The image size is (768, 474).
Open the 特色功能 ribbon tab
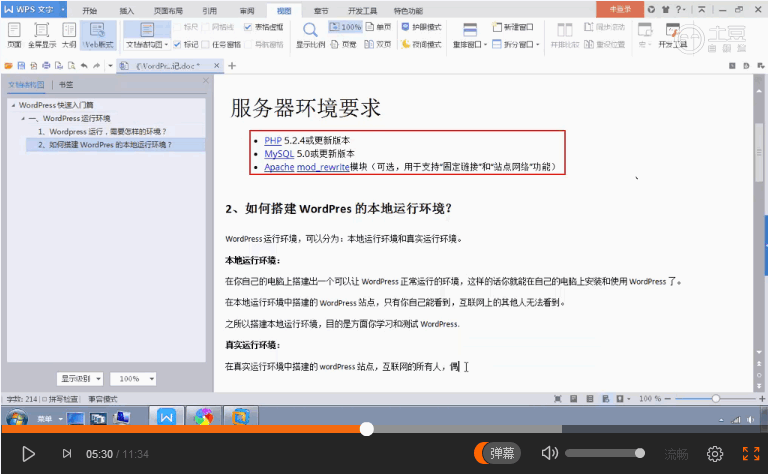point(408,11)
